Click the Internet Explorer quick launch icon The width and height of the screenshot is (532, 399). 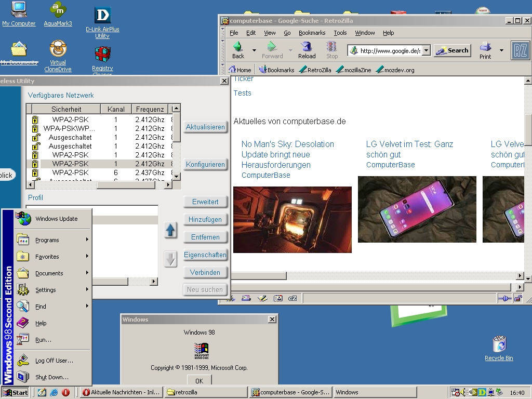coord(54,392)
